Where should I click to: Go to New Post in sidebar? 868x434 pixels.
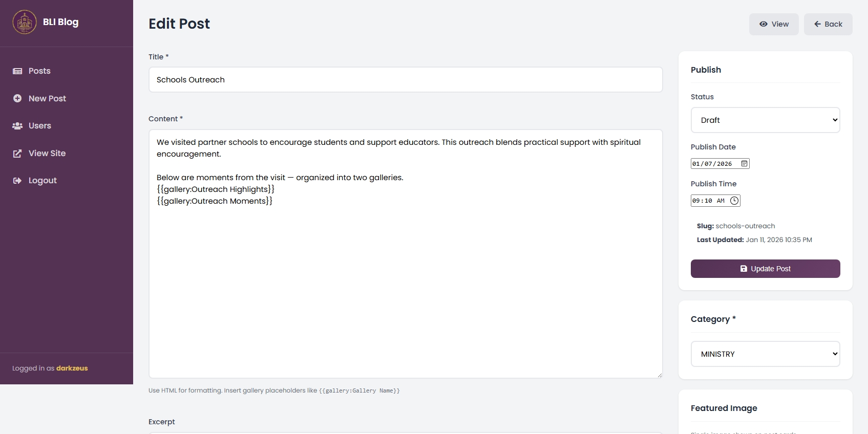coord(67,98)
